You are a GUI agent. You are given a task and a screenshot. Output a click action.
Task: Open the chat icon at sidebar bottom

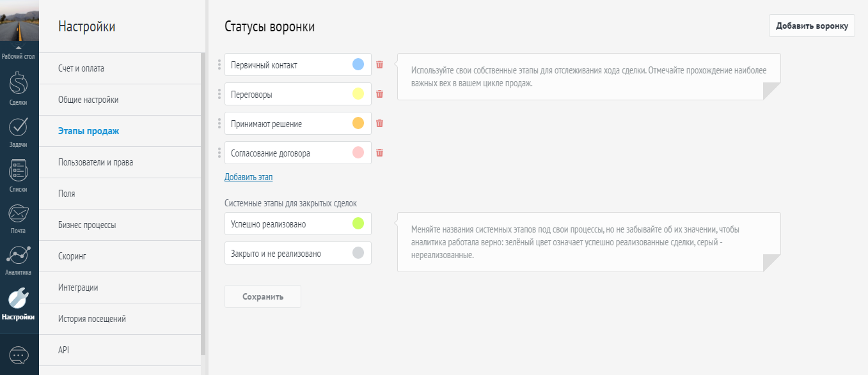pyautogui.click(x=19, y=356)
